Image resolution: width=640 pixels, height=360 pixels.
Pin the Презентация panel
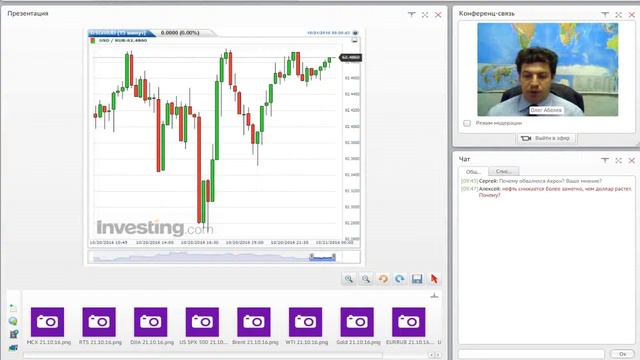[411, 14]
